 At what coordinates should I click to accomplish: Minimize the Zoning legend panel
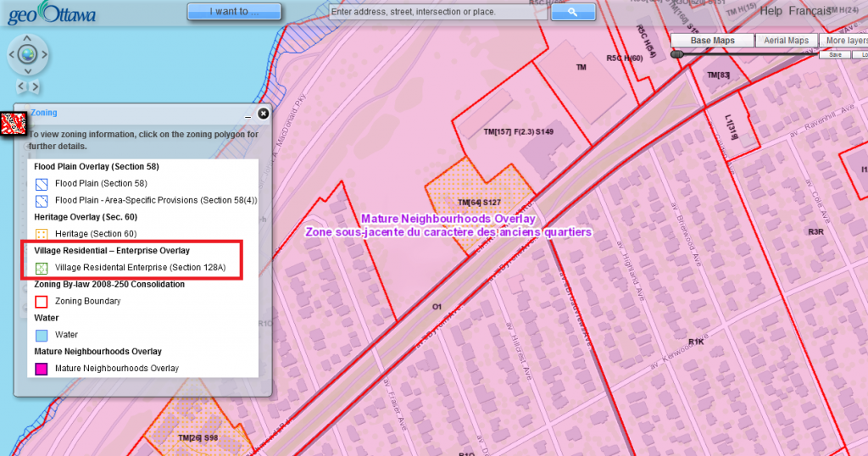[x=248, y=114]
